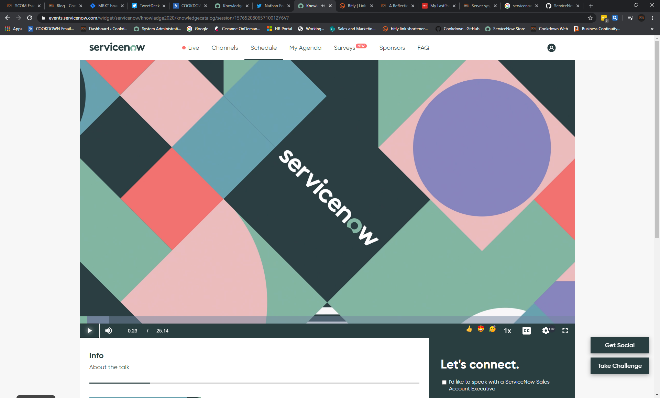660x398 pixels.
Task: React with the thumbs-up emoji
Action: (x=469, y=329)
